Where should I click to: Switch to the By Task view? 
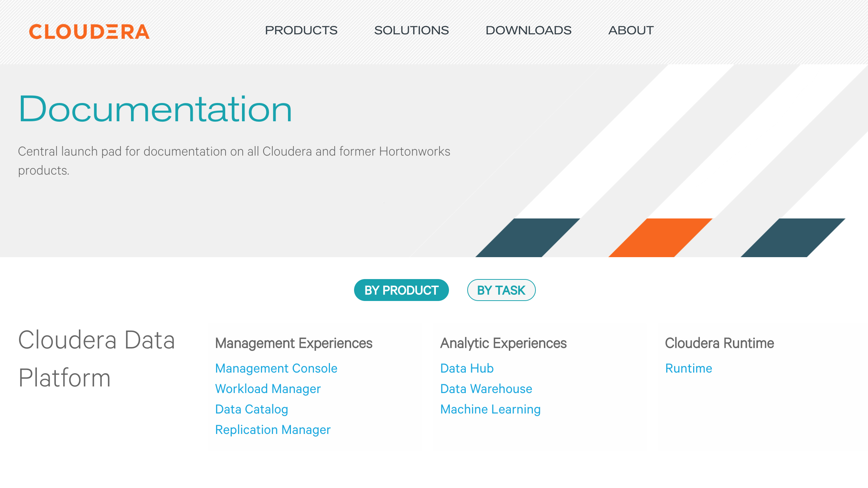tap(501, 290)
